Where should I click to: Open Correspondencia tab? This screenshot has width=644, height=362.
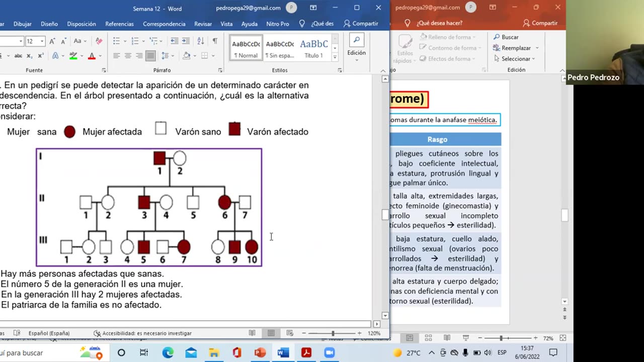[164, 24]
